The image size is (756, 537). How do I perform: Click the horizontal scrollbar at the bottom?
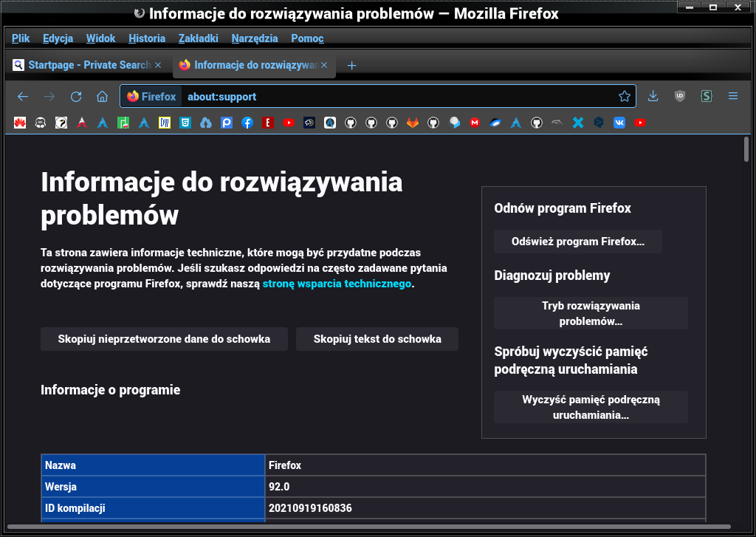pos(369,527)
